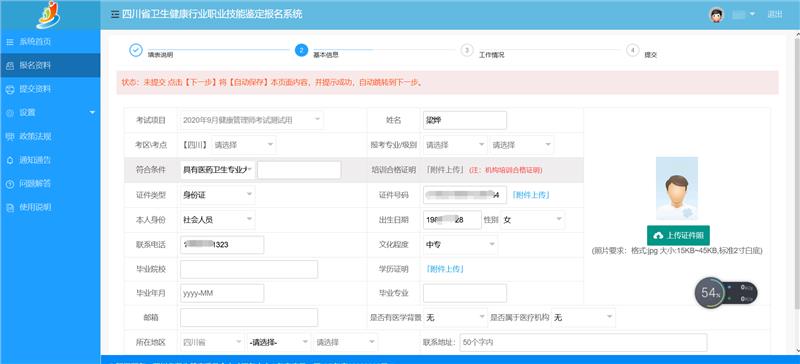The width and height of the screenshot is (800, 364).
Task: Open 政策法规 in the sidebar
Action: pyautogui.click(x=50, y=136)
